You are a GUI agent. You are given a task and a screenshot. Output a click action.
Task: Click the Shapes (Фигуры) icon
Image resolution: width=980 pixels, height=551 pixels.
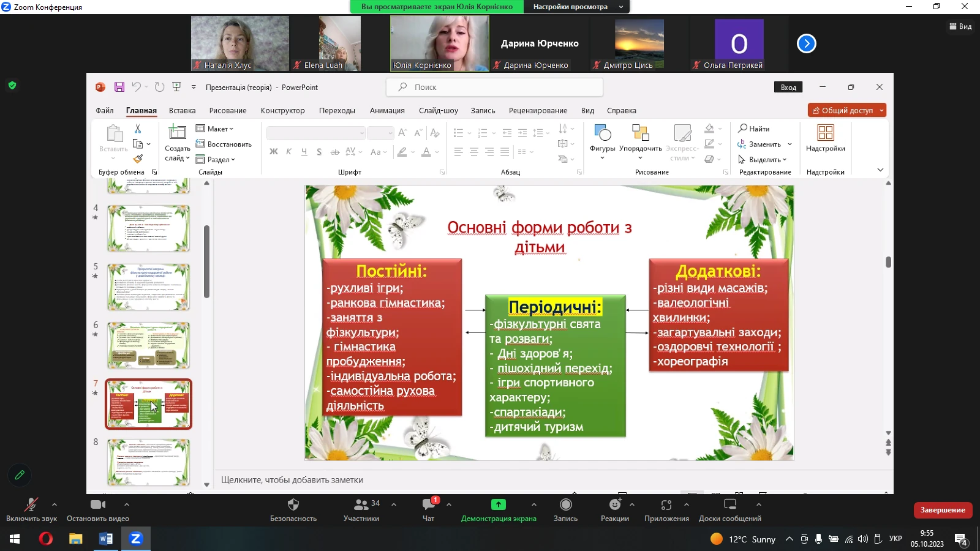602,135
